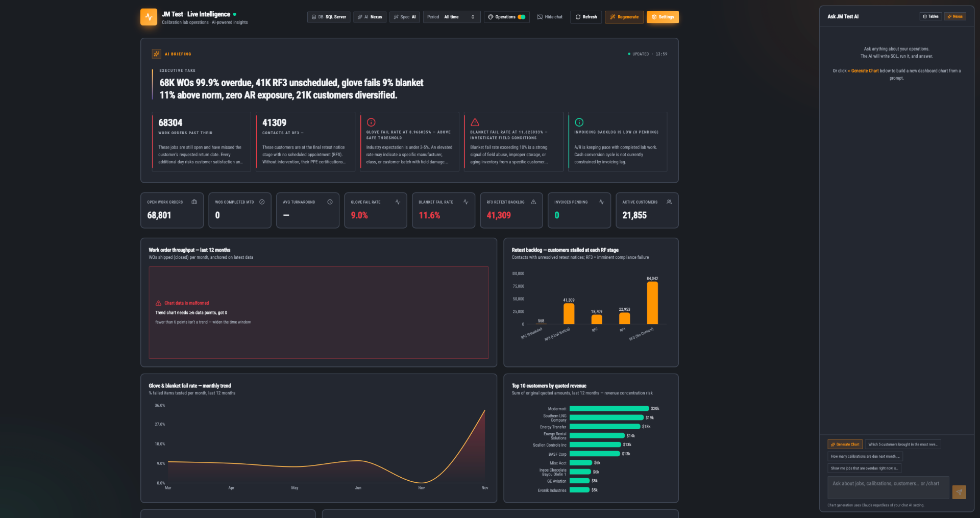Click the Work order throughput chart title

tap(189, 250)
